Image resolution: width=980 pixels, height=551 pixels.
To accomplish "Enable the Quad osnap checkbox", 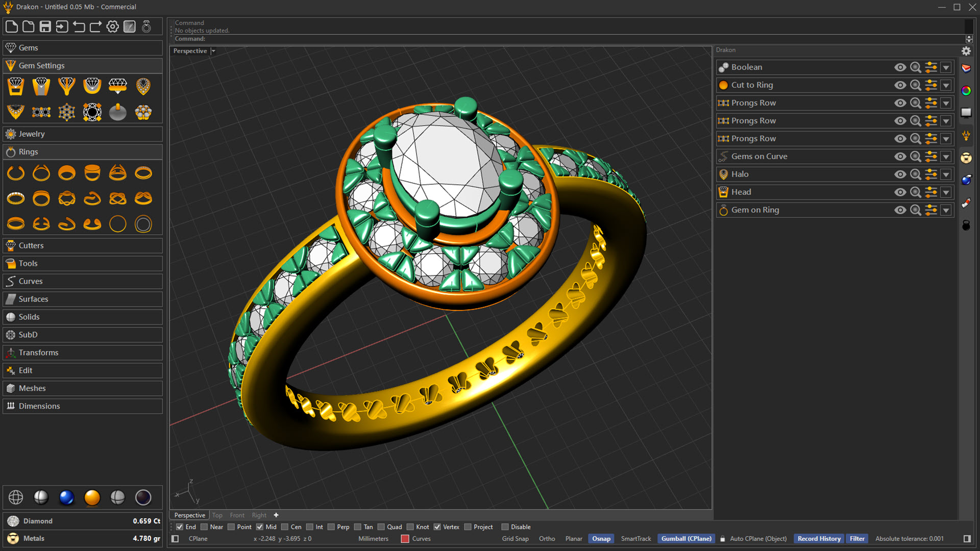I will pyautogui.click(x=381, y=527).
